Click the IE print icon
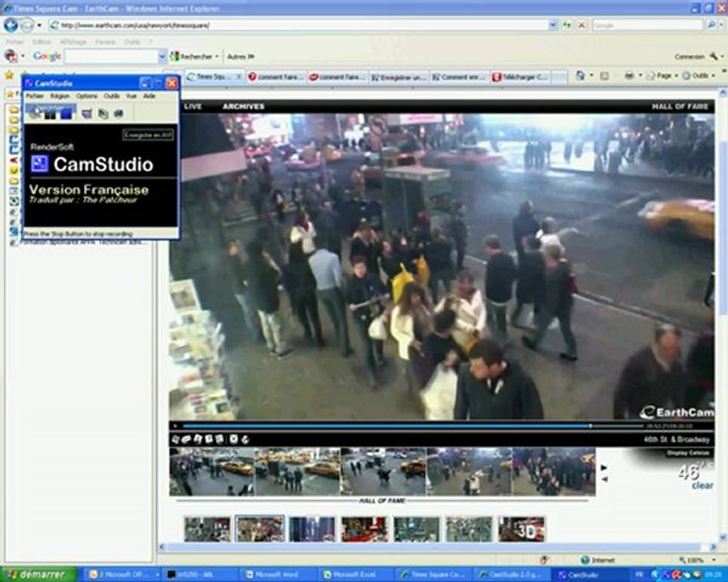 629,75
